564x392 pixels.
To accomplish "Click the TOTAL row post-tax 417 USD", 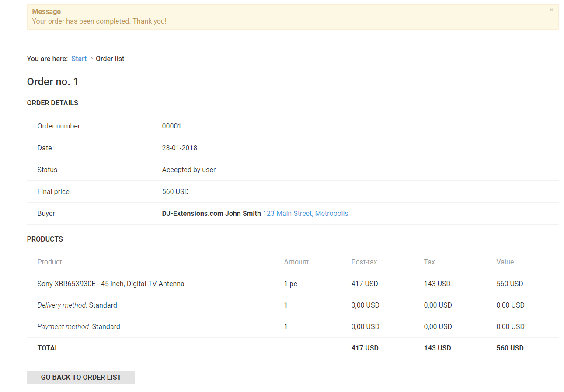I will pos(365,348).
